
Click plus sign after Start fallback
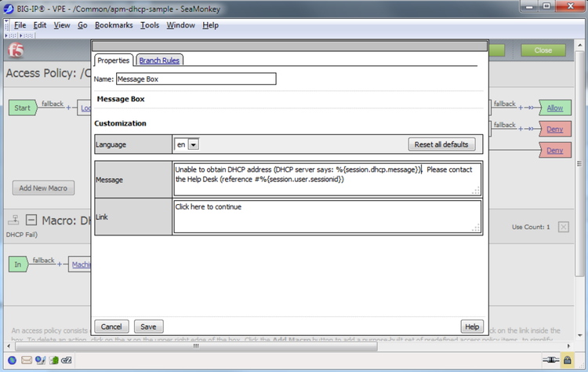pos(68,108)
